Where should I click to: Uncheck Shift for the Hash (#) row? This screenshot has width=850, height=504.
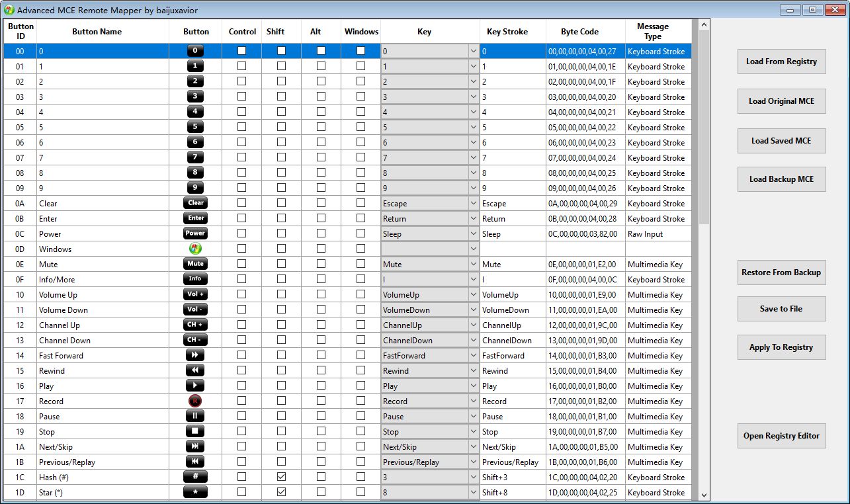(281, 477)
